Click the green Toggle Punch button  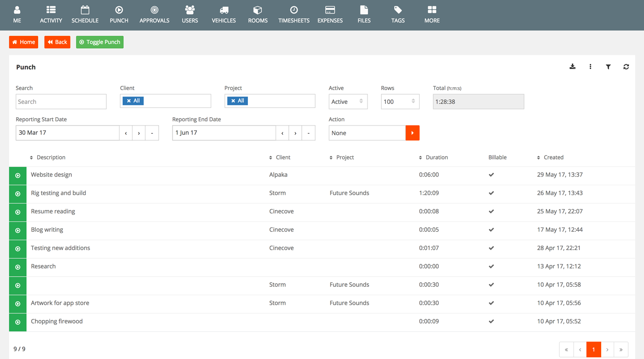100,42
